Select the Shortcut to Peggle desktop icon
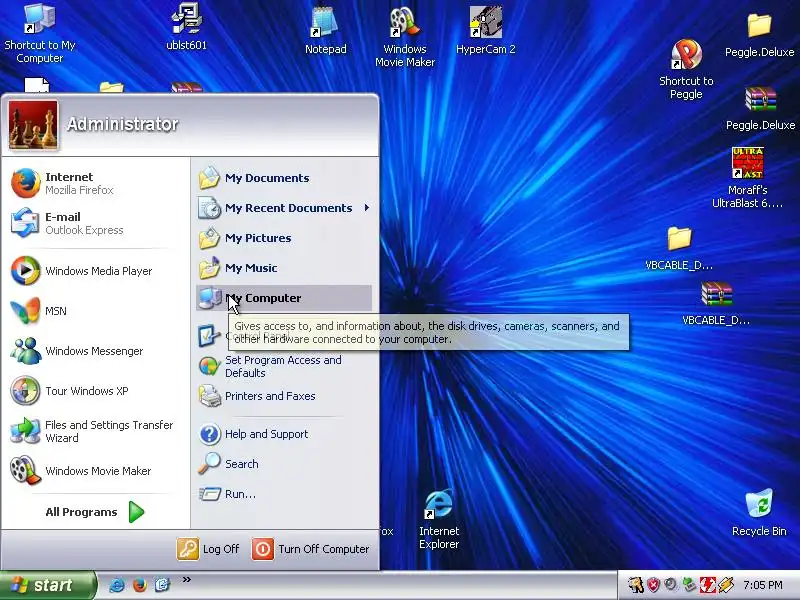The width and height of the screenshot is (800, 600). (686, 70)
